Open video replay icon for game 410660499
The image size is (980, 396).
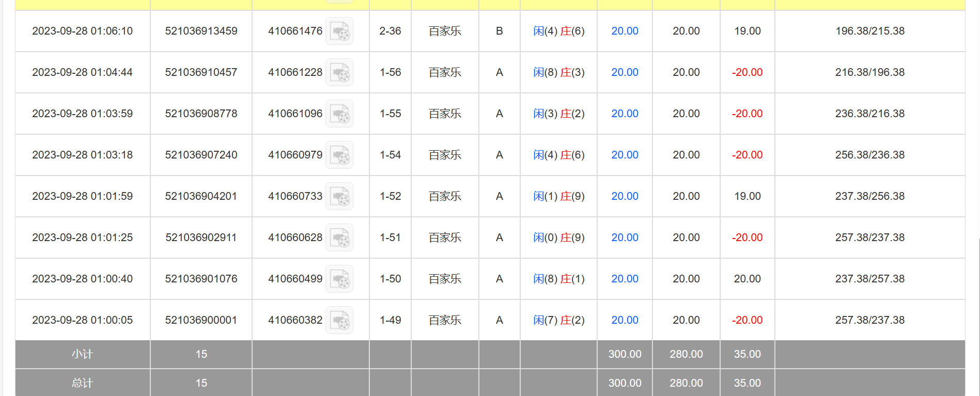tap(339, 279)
